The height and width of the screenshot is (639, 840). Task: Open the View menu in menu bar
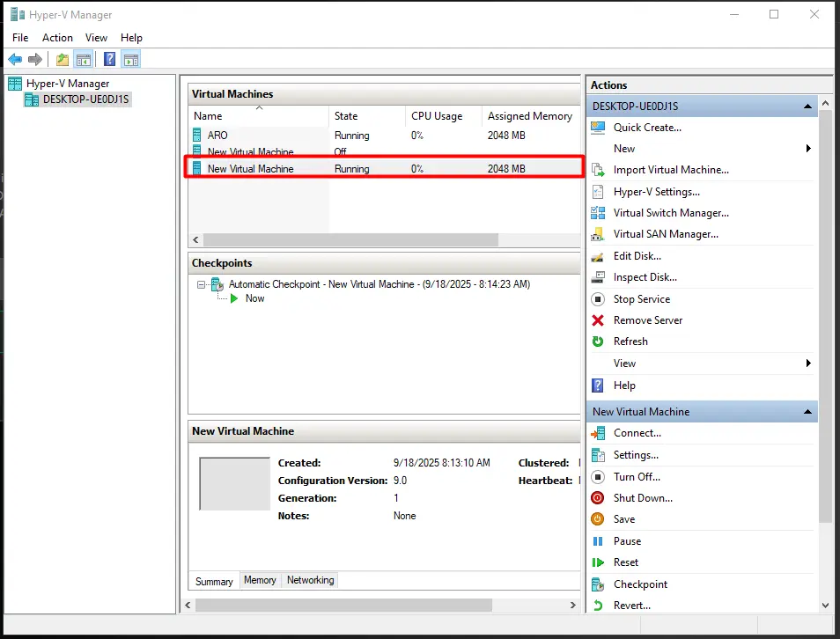coord(96,38)
